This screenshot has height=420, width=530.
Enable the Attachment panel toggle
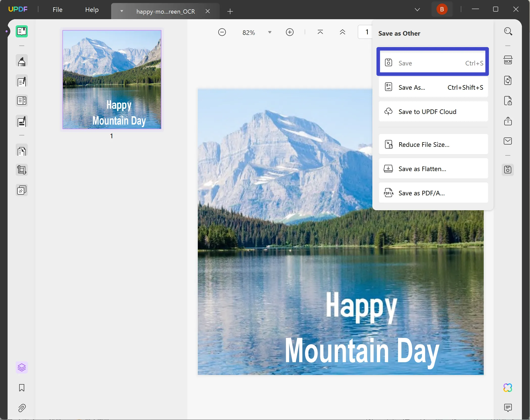pos(21,408)
